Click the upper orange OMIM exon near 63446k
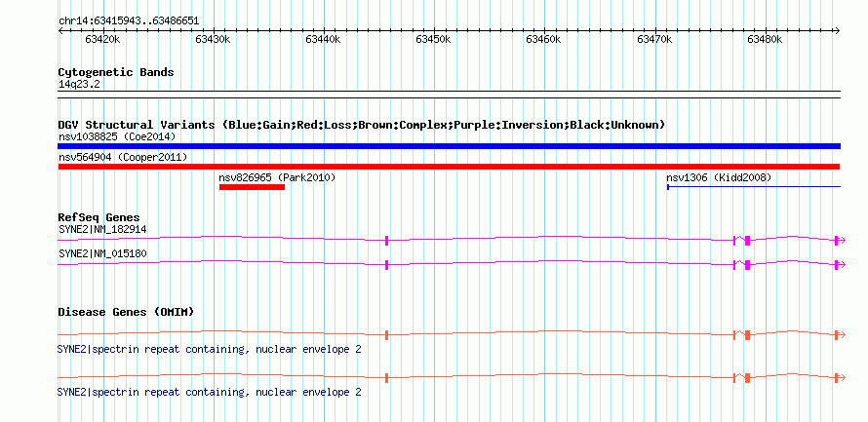Viewport: 868px width, 422px height. (386, 334)
